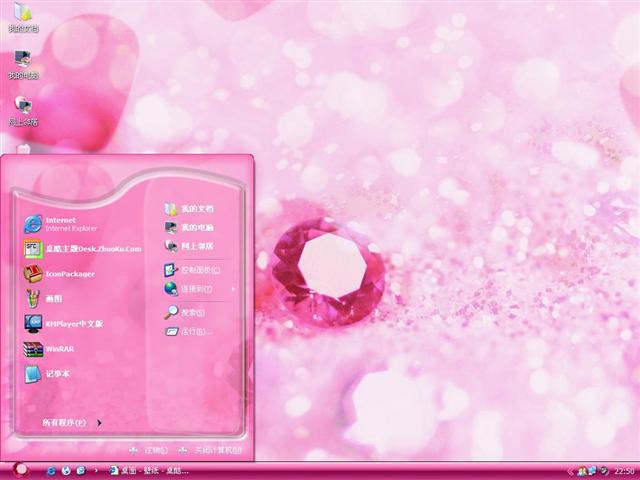Expand the 连接到 (Connect To) submenu
The height and width of the screenshot is (480, 640).
point(198,289)
